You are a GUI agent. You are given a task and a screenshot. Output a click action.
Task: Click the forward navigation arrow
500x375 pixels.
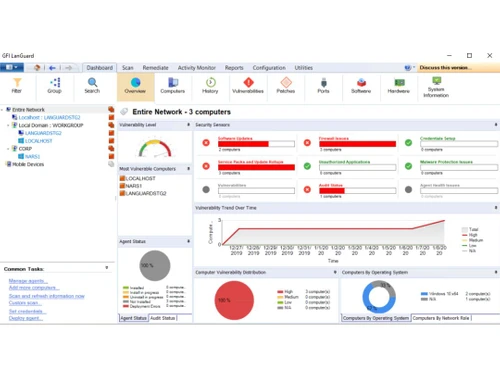(69, 68)
